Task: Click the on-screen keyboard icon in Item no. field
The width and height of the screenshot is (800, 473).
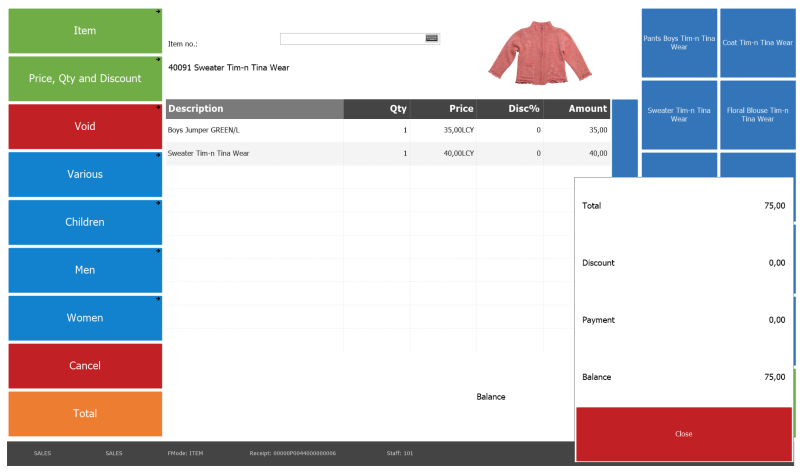Action: point(432,38)
